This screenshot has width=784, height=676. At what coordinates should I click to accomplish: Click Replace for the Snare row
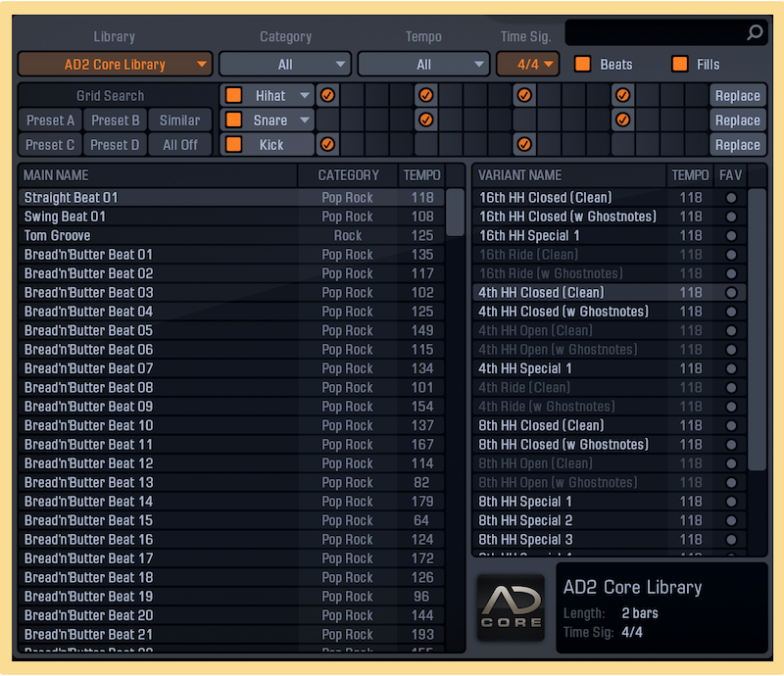click(x=738, y=120)
